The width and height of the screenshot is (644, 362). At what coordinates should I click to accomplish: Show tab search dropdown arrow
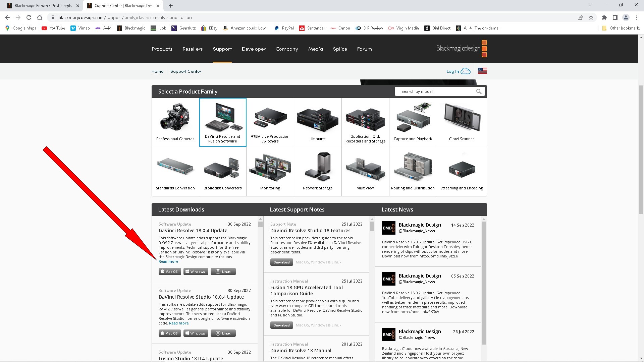590,5
